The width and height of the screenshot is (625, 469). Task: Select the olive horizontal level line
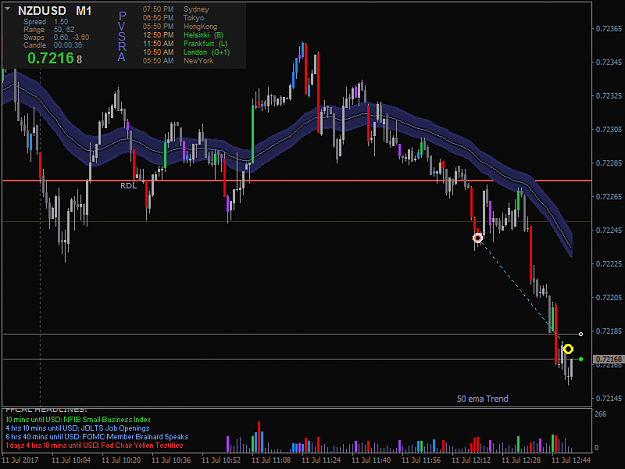pyautogui.click(x=297, y=222)
